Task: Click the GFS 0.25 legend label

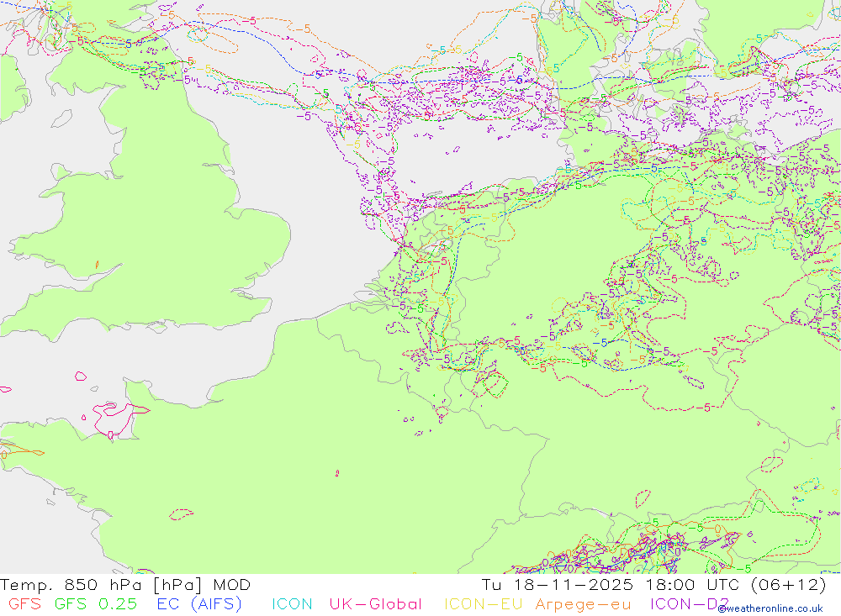Action: coord(96,604)
